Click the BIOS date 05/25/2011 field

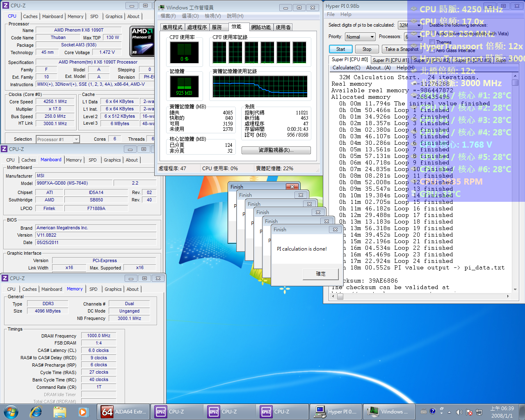click(96, 242)
